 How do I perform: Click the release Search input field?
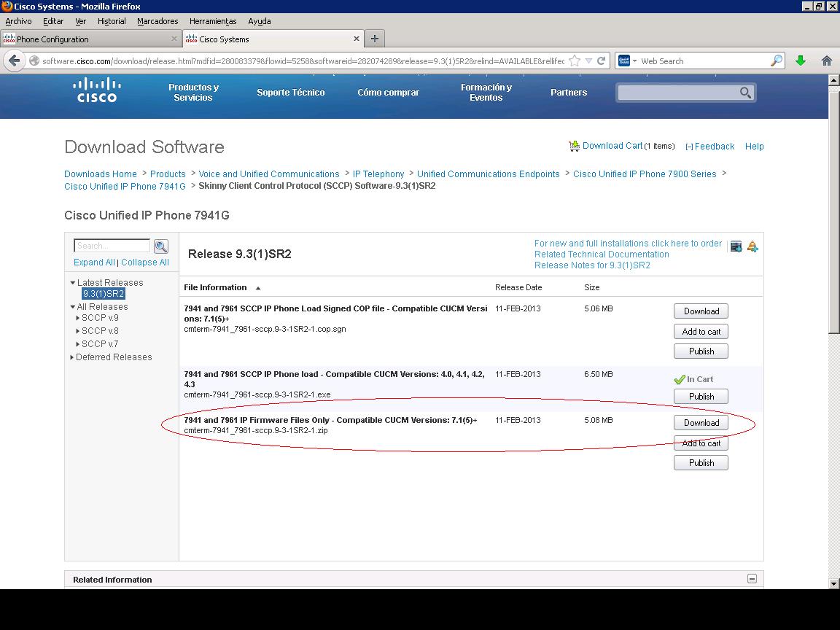click(x=112, y=245)
